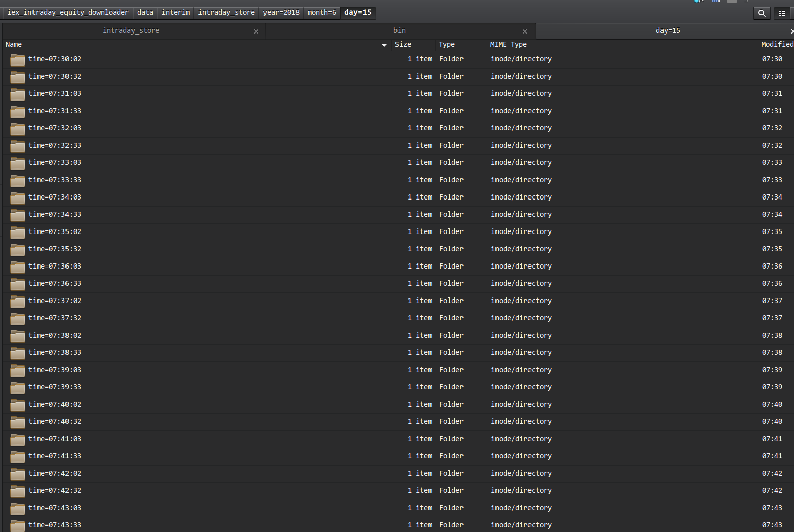Close the intraday_store tab
Viewport: 794px width, 532px height.
coord(256,31)
